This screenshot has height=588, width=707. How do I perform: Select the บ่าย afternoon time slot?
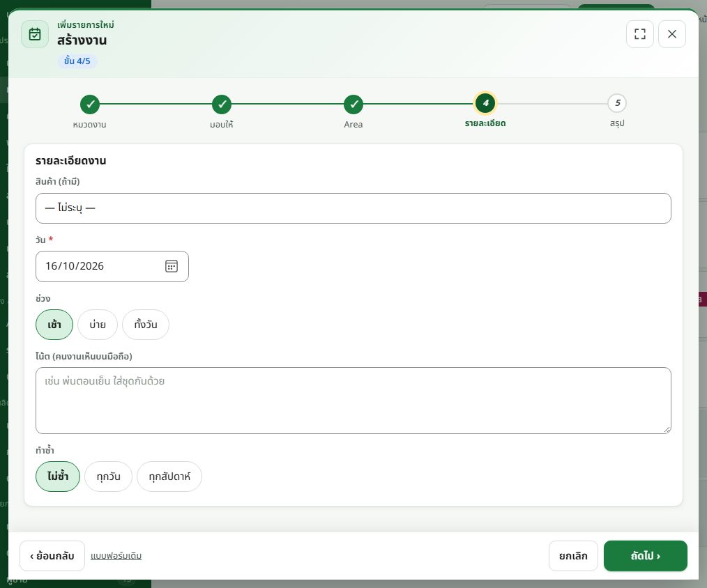coord(98,325)
